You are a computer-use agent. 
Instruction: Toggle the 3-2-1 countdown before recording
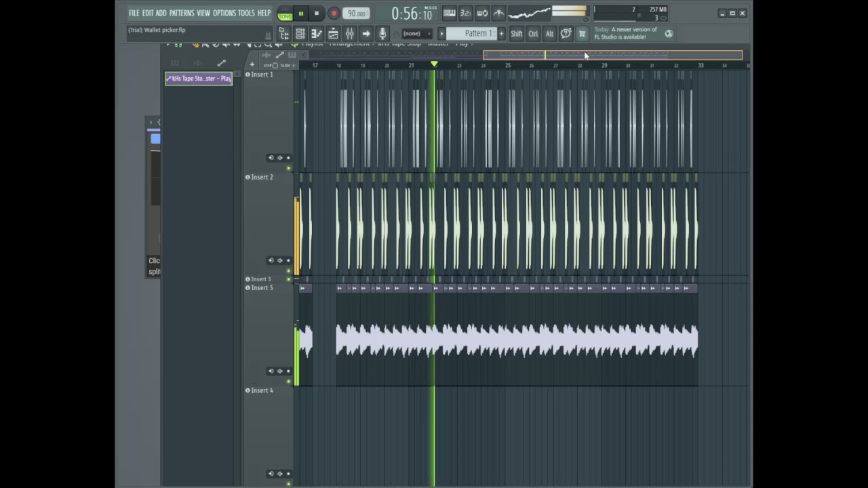[466, 13]
